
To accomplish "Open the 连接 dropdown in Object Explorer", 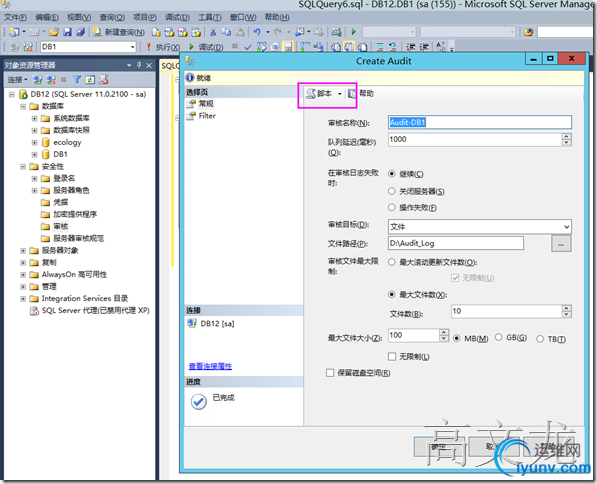I will [x=18, y=80].
